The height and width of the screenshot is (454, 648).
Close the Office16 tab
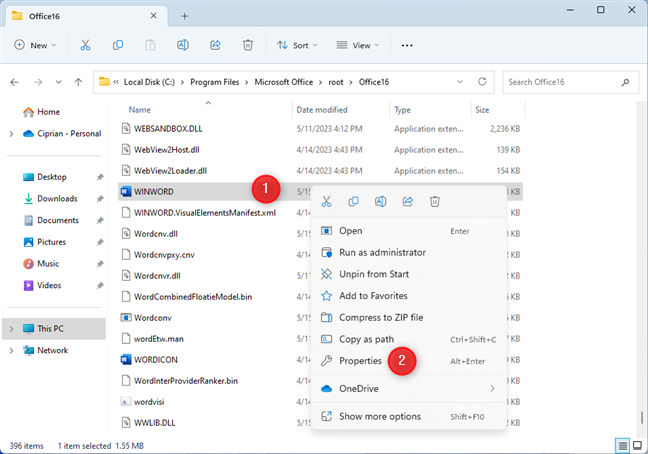[153, 16]
